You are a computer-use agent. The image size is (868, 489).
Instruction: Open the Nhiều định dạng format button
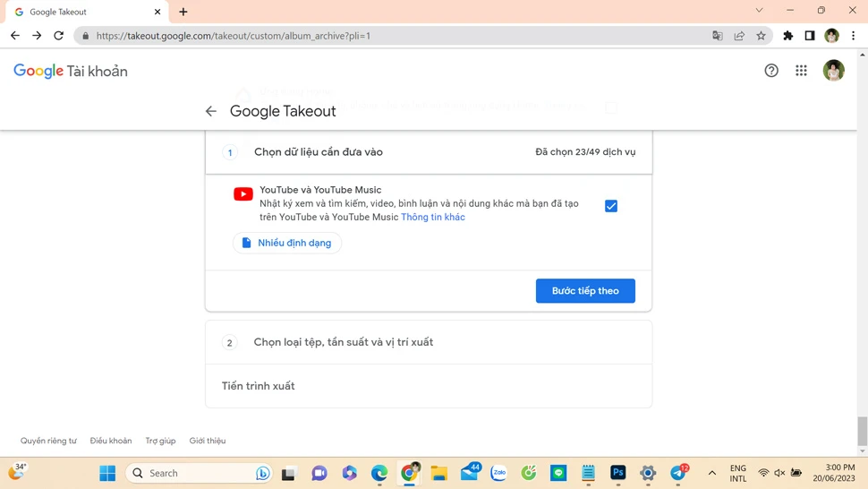[286, 243]
